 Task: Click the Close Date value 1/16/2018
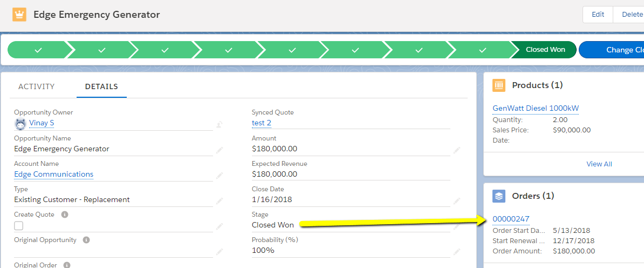[x=271, y=200]
